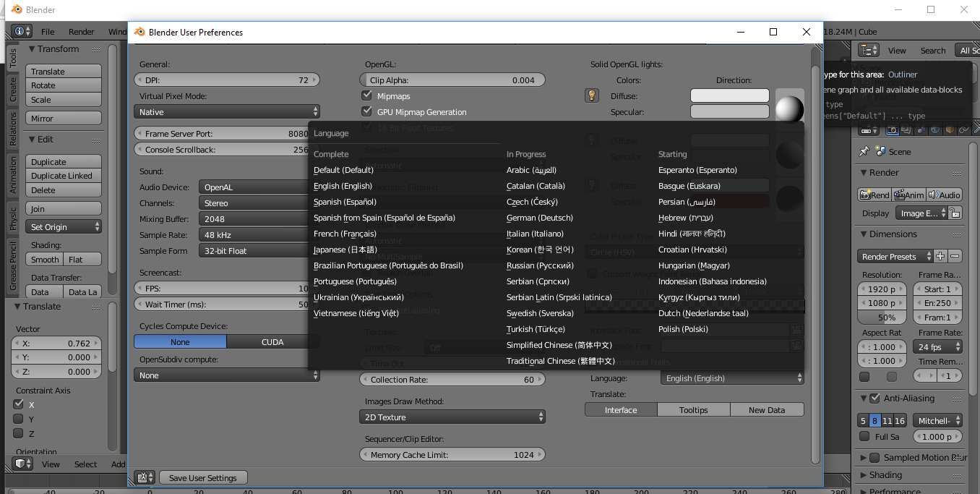Toggle the first diffuse light bulb icon
Viewport: 980px width, 494px height.
[592, 95]
